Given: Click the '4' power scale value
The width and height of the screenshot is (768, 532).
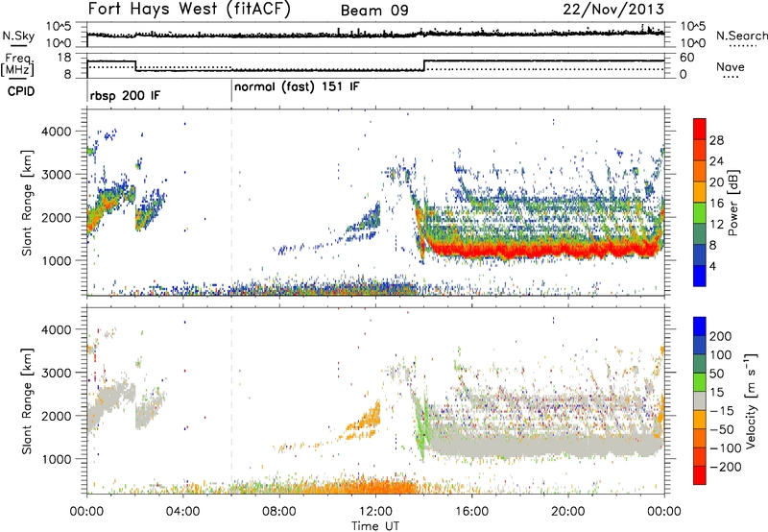Looking at the screenshot, I should pos(713,266).
